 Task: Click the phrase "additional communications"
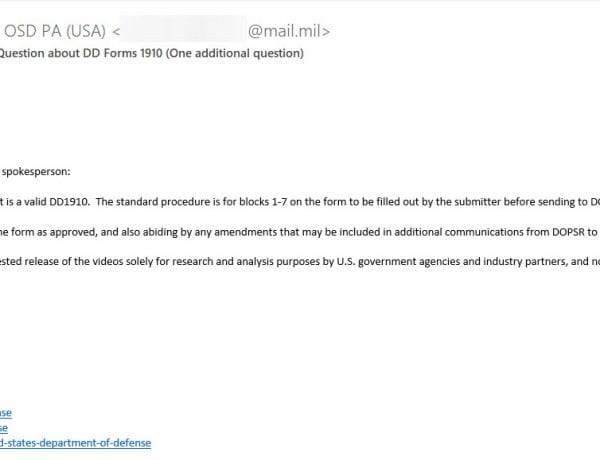[471, 232]
